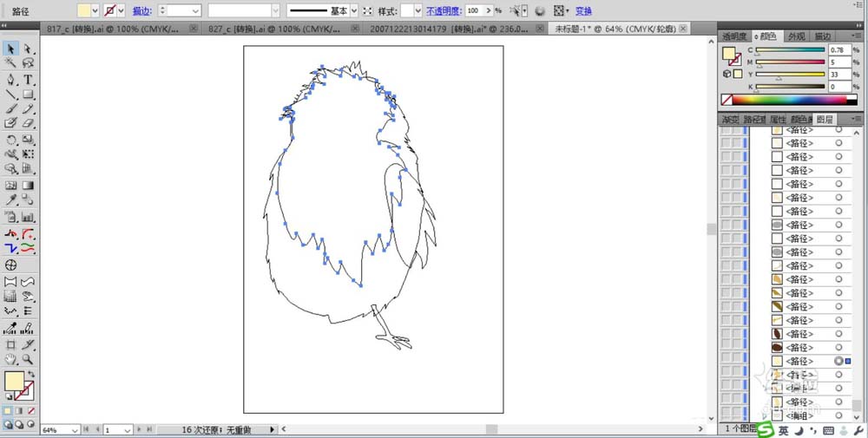Click the 不透明度 link in control bar
868x438 pixels.
(x=444, y=10)
